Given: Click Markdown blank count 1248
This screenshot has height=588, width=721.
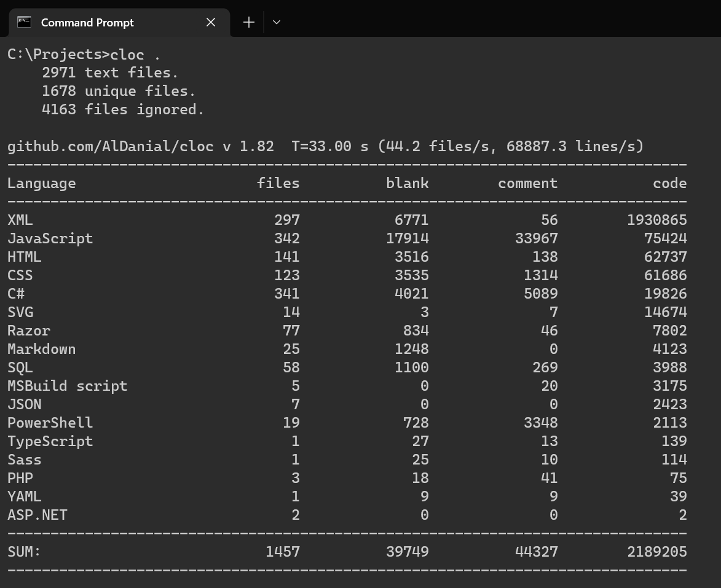Looking at the screenshot, I should point(412,348).
